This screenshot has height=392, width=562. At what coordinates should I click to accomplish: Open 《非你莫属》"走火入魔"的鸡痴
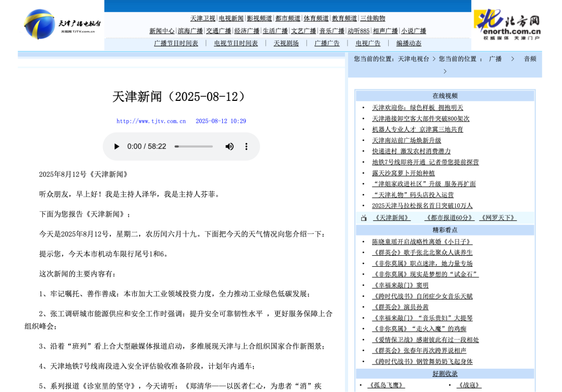[x=419, y=329]
